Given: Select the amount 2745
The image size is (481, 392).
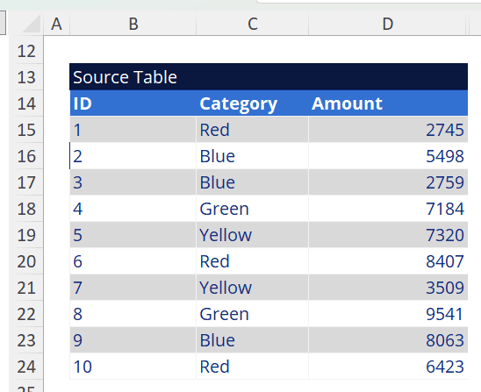Looking at the screenshot, I should 388,130.
